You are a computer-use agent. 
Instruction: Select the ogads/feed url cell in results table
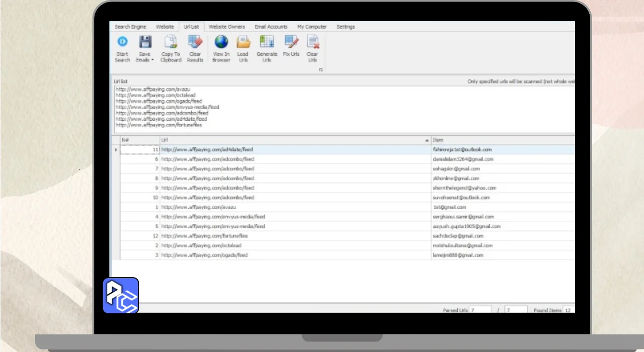point(295,255)
